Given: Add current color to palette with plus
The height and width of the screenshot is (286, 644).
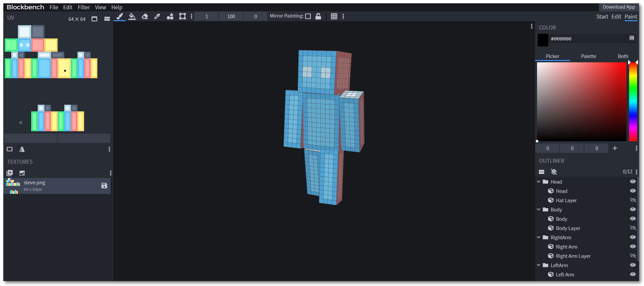Looking at the screenshot, I should [615, 148].
